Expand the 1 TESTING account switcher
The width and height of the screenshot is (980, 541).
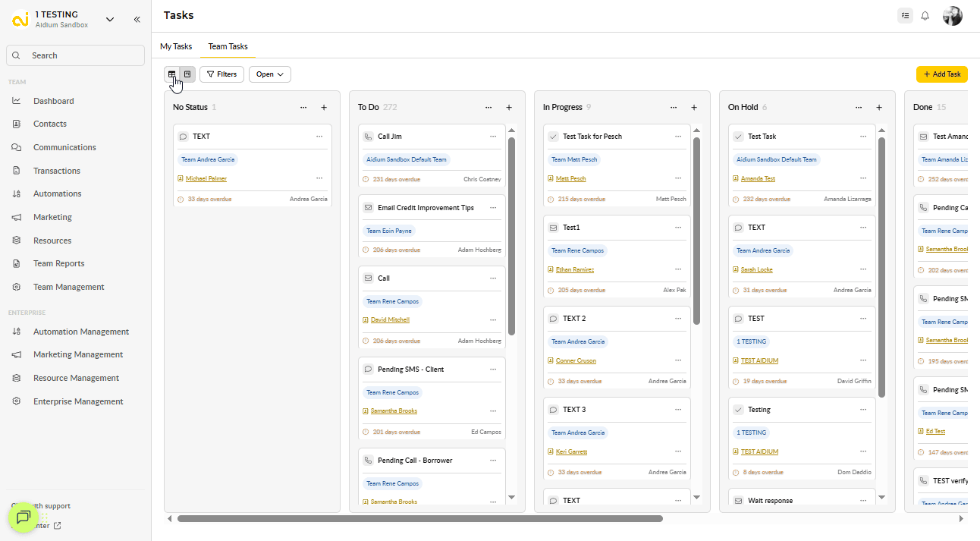point(110,20)
